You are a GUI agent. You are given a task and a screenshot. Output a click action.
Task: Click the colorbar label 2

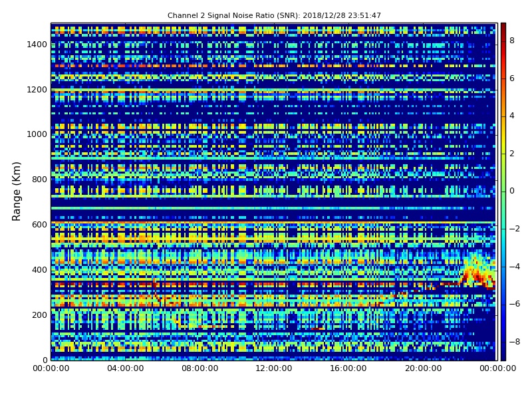pyautogui.click(x=512, y=154)
